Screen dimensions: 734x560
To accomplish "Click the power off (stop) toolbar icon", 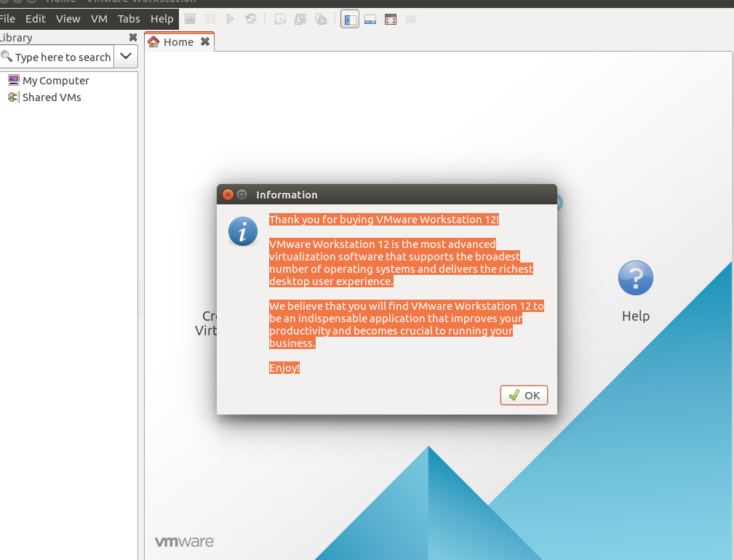I will [190, 19].
